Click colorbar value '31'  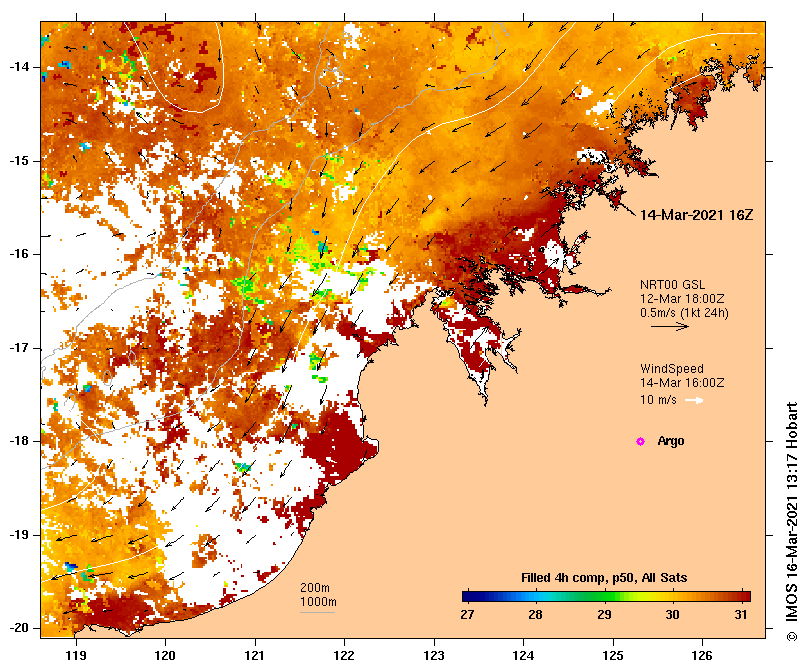click(x=741, y=615)
